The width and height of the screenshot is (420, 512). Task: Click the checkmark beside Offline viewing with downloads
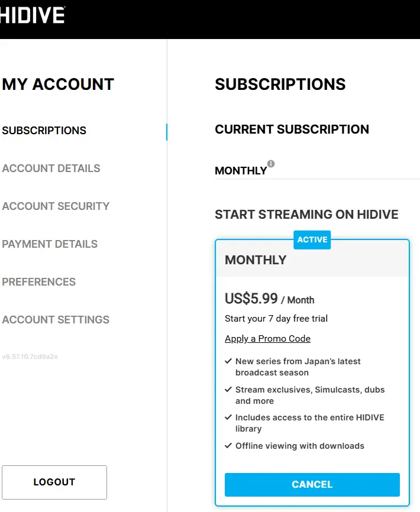pyautogui.click(x=228, y=446)
